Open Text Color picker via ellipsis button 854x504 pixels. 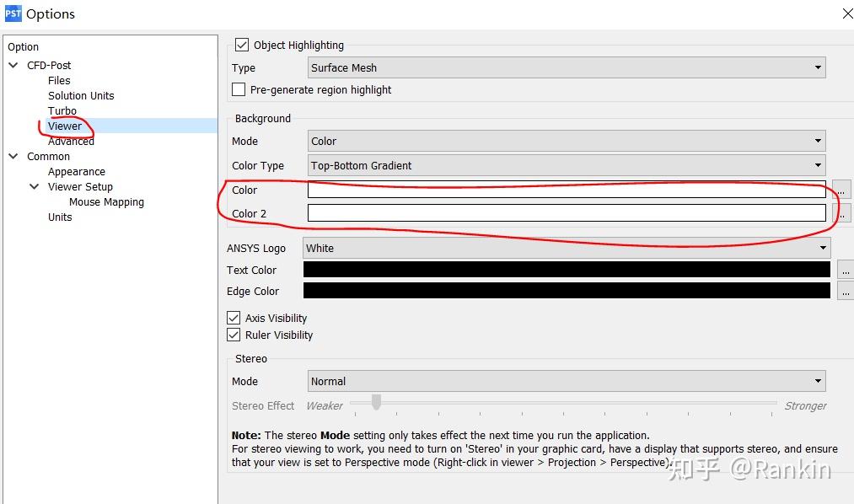click(x=845, y=270)
